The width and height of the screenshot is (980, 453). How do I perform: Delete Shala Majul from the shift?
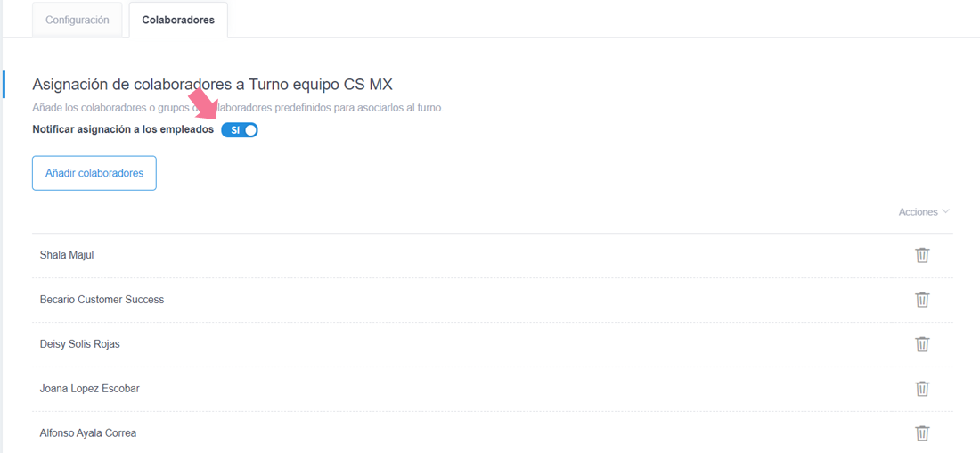click(922, 255)
